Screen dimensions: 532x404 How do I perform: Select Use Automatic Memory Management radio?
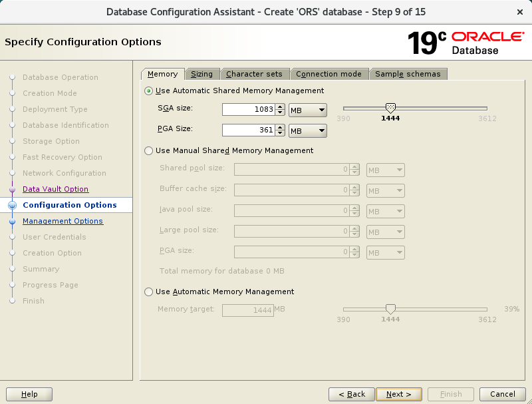point(148,292)
